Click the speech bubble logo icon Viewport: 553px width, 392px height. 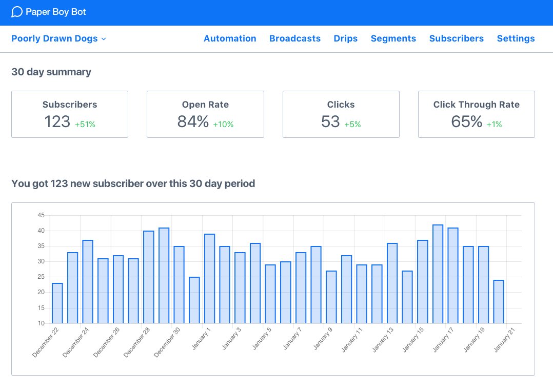pyautogui.click(x=16, y=12)
